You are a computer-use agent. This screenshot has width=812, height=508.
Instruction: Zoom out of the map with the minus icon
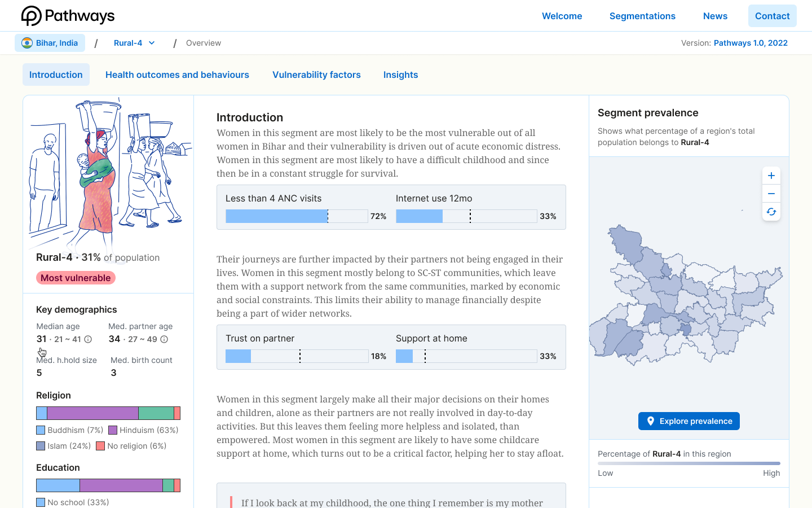pyautogui.click(x=771, y=193)
